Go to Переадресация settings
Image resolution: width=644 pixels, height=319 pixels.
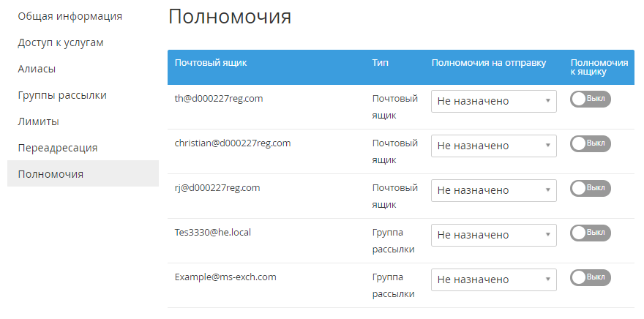(58, 148)
